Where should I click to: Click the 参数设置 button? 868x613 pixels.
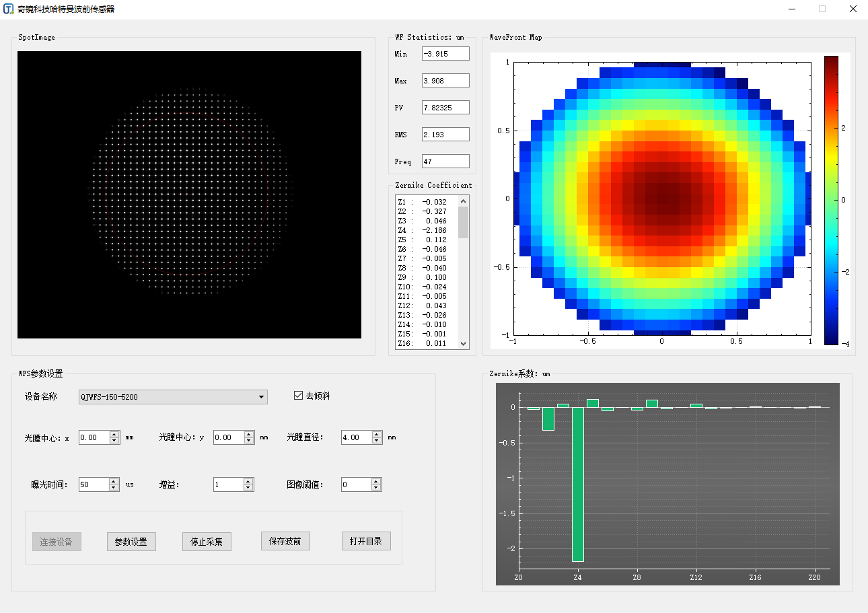(x=131, y=542)
